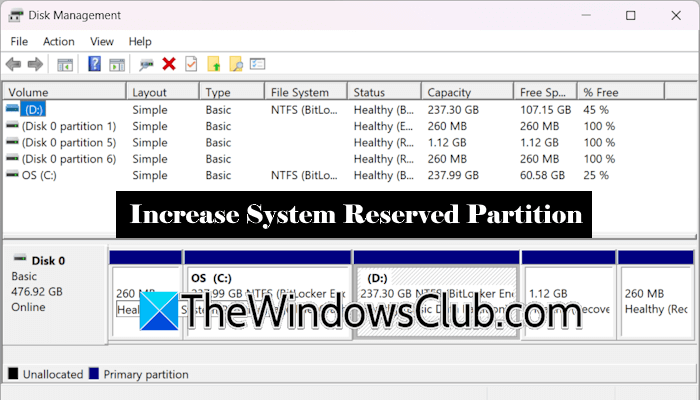Open the Action menu
The image size is (700, 400).
58,42
